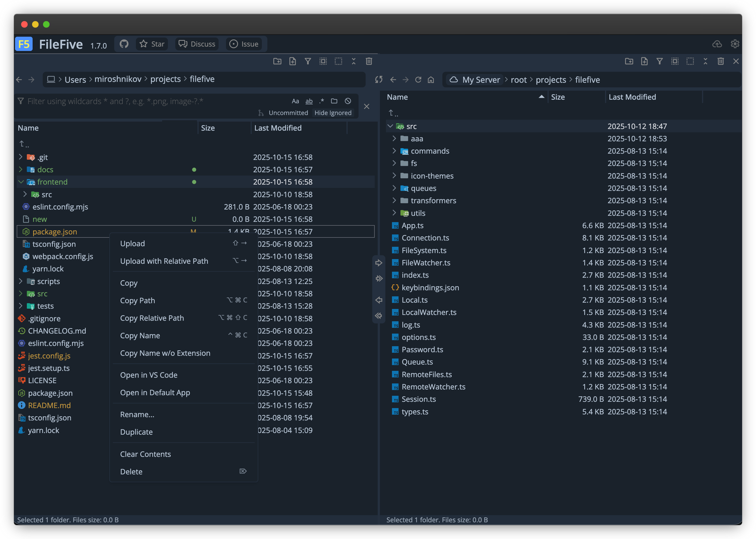Expand the docs folder

click(x=21, y=169)
